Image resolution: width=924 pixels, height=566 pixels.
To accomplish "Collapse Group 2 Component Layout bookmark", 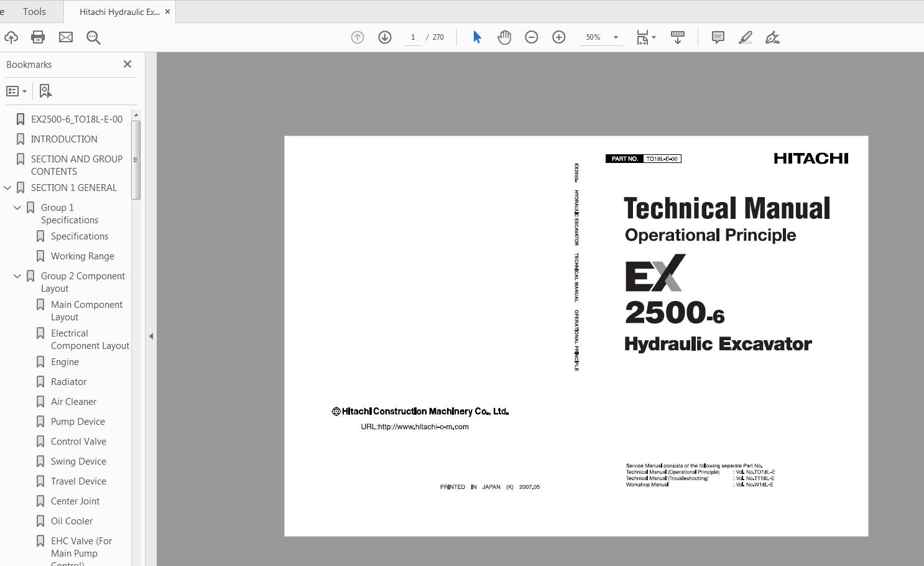I will 17,276.
